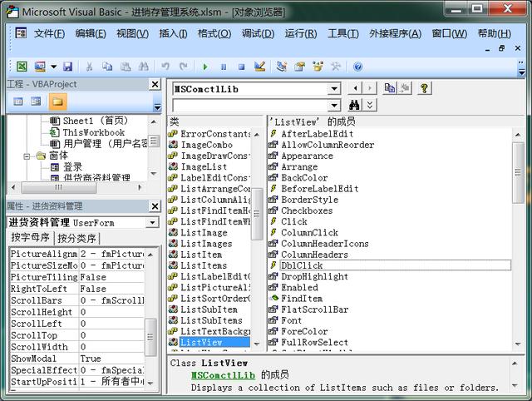532x401 pixels.
Task: Switch to 按分类序 properties tab
Action: coord(77,238)
